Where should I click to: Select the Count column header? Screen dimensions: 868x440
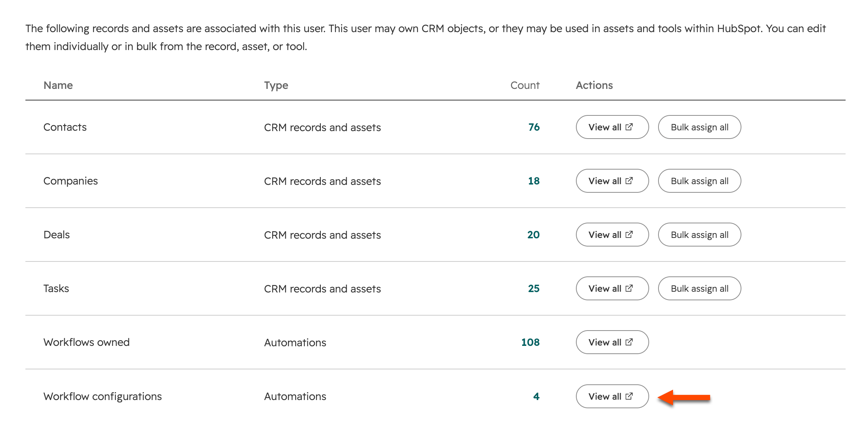click(525, 85)
